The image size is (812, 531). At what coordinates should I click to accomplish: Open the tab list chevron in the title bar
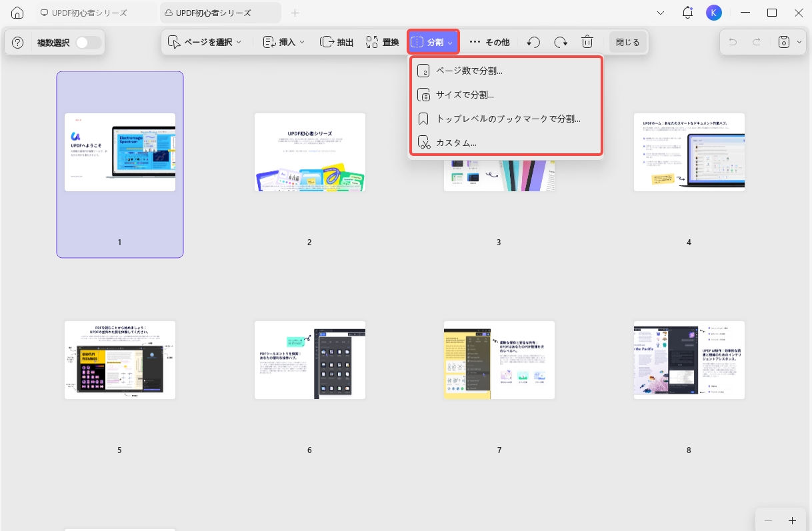tap(661, 13)
